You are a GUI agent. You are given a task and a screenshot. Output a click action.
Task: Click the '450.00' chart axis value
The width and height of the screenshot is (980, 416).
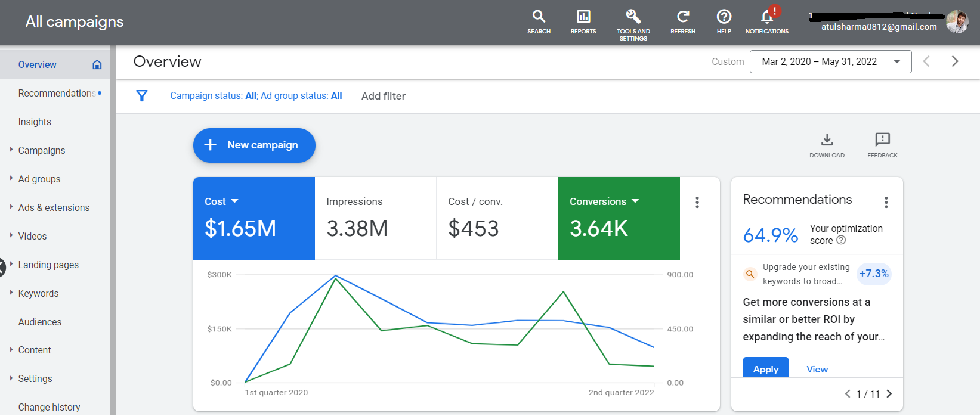click(x=680, y=329)
